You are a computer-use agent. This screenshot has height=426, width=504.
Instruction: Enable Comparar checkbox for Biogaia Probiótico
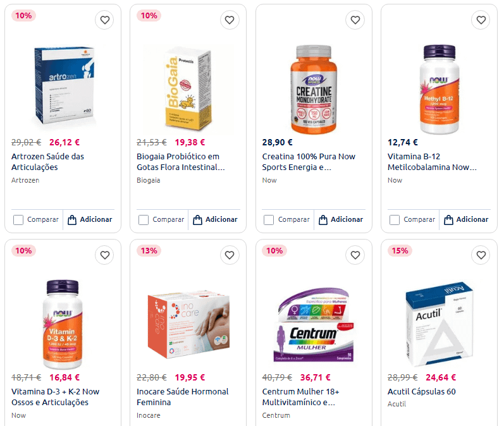coord(144,220)
